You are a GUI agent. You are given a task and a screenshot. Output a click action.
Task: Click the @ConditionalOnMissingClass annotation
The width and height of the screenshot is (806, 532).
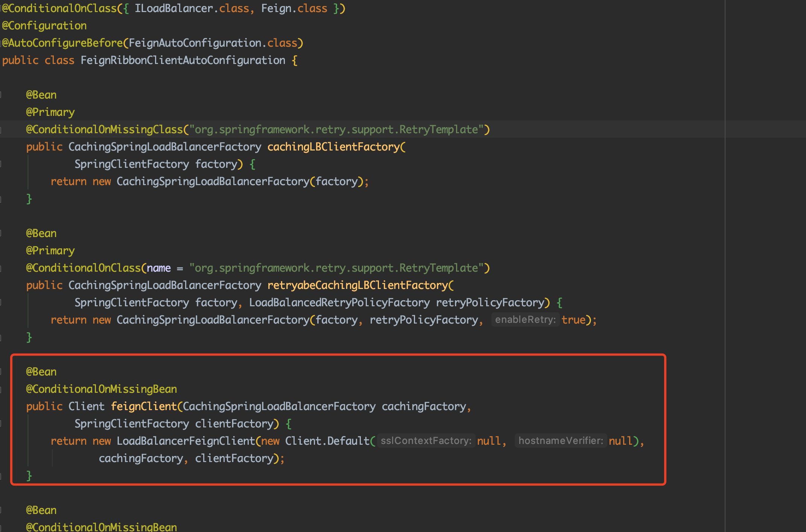(104, 129)
